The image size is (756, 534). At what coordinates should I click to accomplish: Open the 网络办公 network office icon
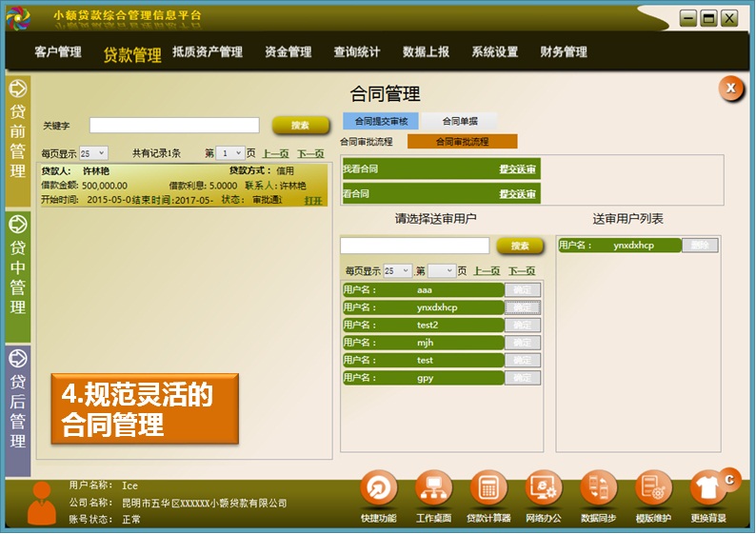click(544, 489)
